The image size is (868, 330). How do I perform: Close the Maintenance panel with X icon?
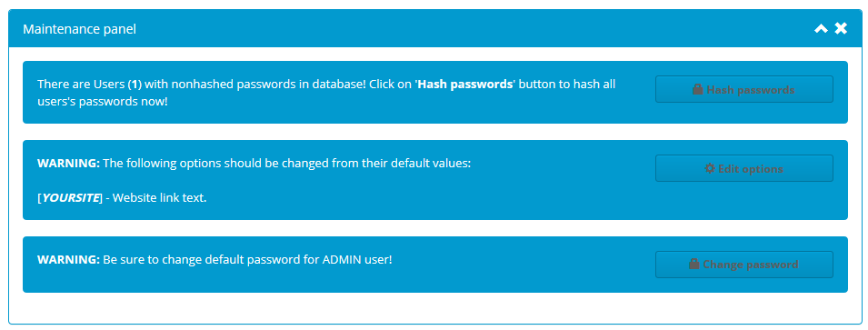tap(841, 28)
